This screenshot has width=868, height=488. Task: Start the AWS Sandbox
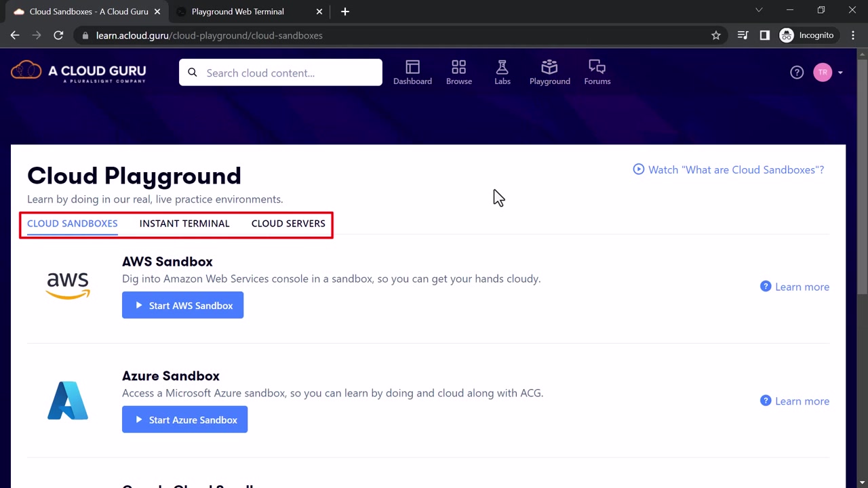pyautogui.click(x=182, y=306)
